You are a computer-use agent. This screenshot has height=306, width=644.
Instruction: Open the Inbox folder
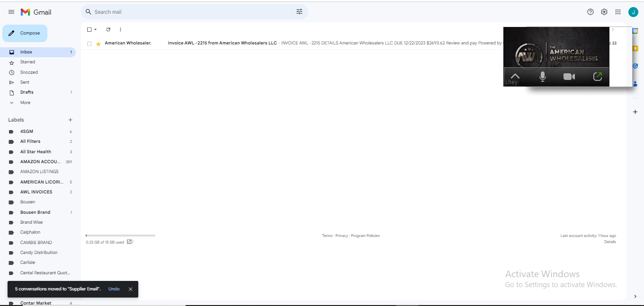coord(38,52)
